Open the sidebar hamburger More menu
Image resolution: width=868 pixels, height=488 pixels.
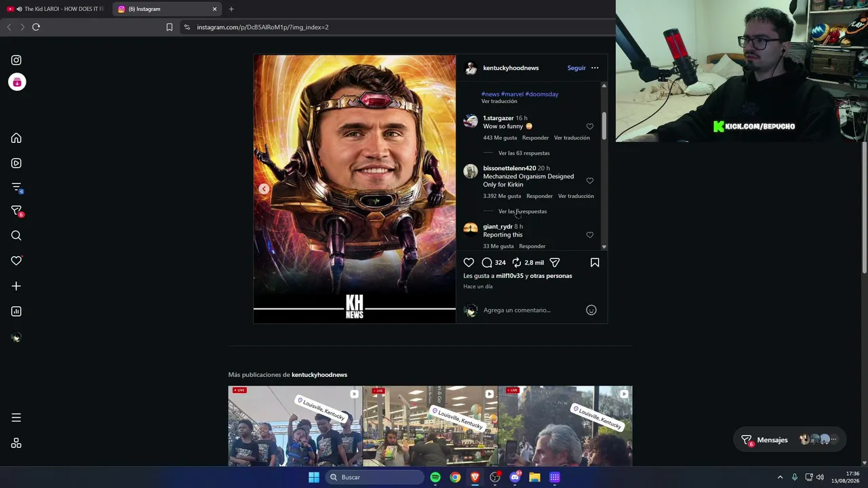(x=16, y=418)
